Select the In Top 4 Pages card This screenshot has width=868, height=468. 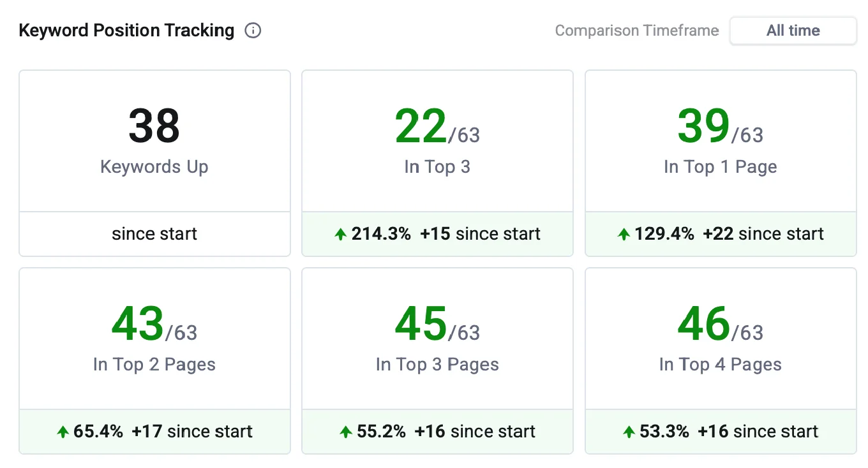(x=720, y=360)
